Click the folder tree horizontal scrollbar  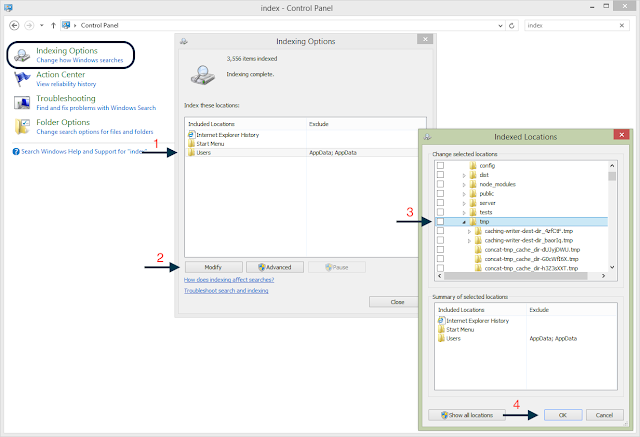point(516,276)
